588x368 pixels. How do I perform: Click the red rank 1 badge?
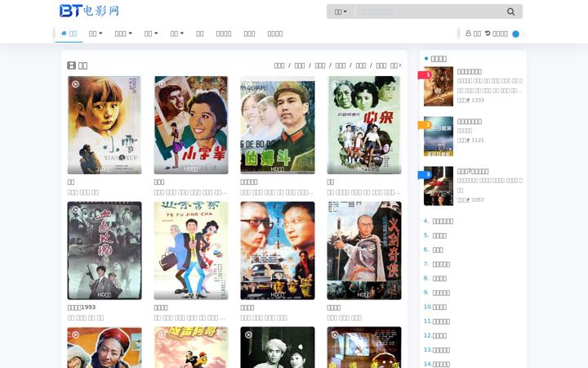click(425, 75)
